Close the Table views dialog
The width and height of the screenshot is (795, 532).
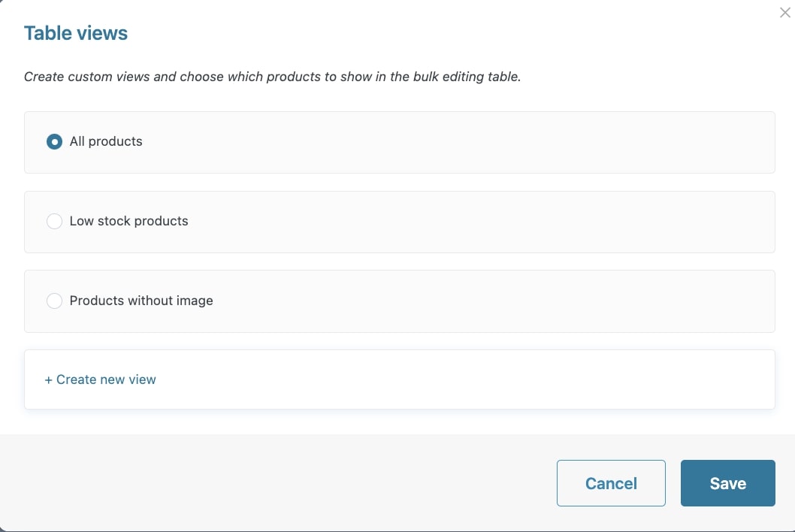784,13
